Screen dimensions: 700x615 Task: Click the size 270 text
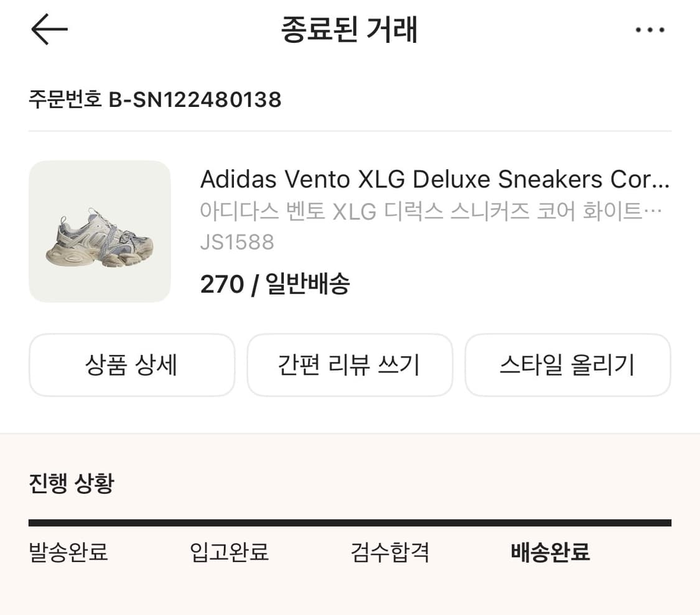222,285
